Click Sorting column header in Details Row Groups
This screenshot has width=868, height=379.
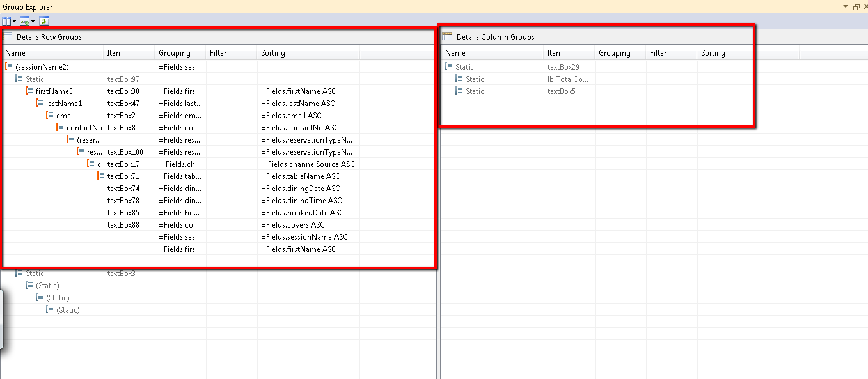click(308, 53)
